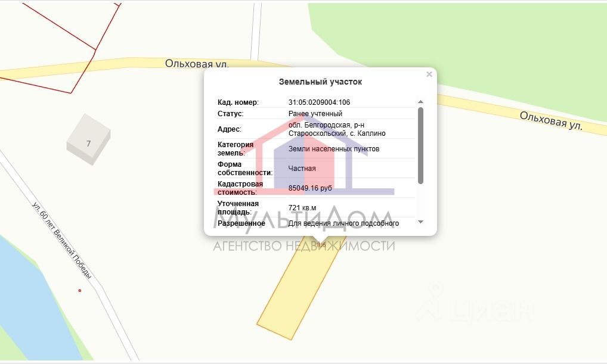Click left Ольховая ул. street label

197,64
